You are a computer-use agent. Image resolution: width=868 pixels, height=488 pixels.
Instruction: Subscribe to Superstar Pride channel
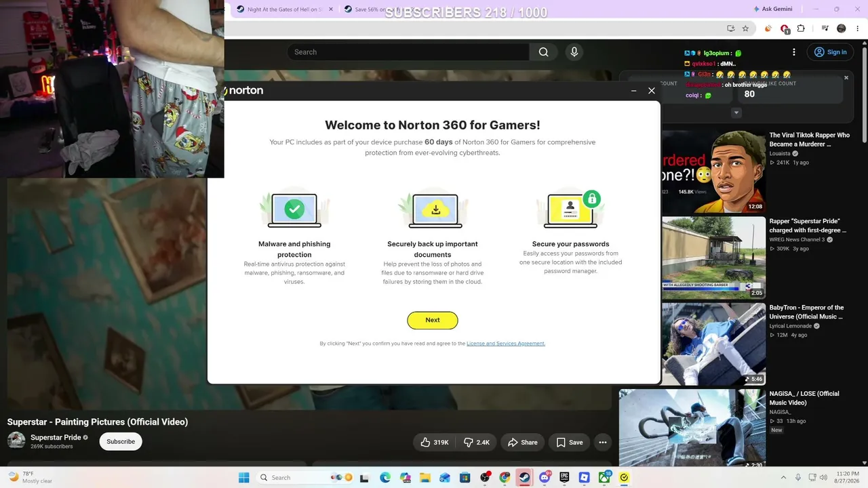pyautogui.click(x=121, y=442)
